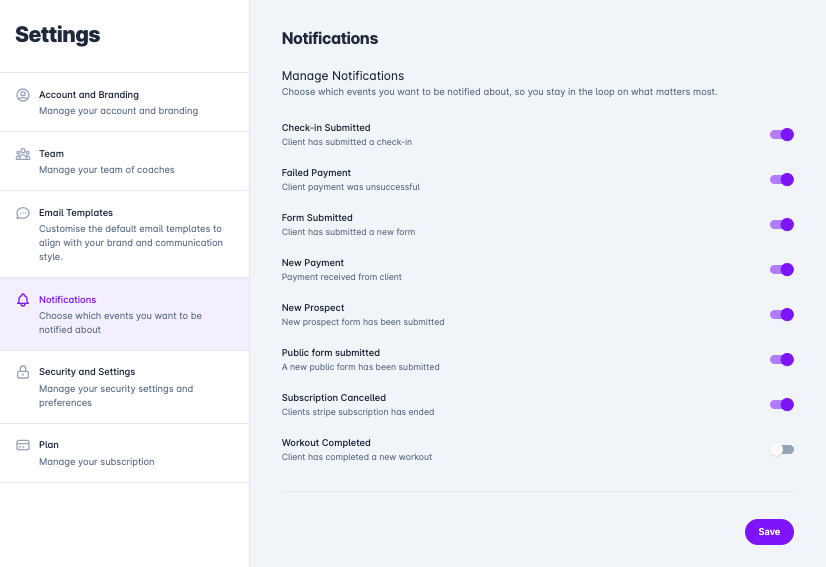Open the Plan subscription section

point(124,453)
